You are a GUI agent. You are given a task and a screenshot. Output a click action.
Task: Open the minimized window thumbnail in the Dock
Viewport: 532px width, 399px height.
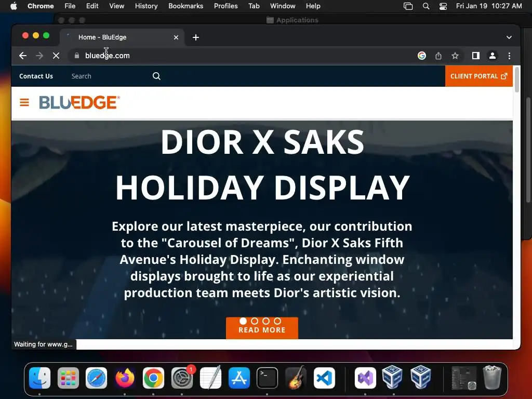click(464, 378)
